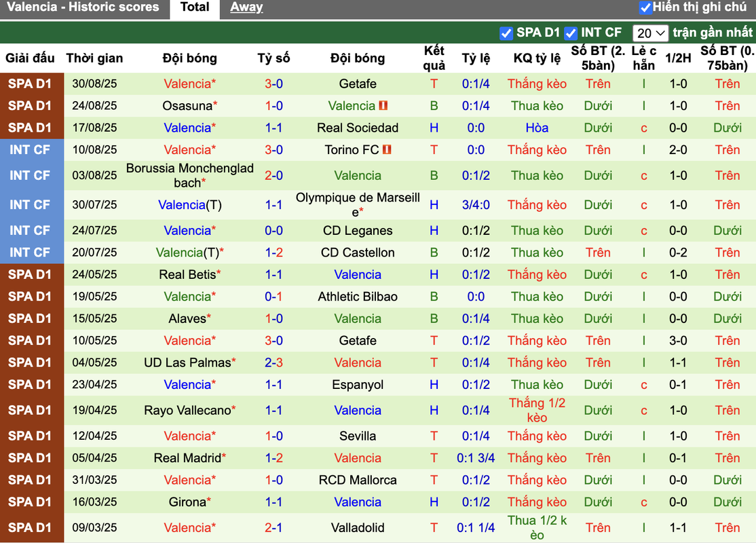756x543 pixels.
Task: Click Thắng 1/2 kèo on Rayo Vallecano row
Action: tap(537, 411)
